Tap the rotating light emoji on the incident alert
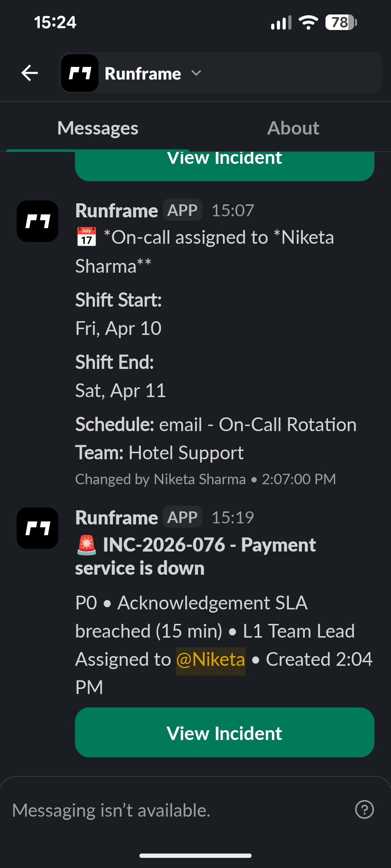 point(86,545)
